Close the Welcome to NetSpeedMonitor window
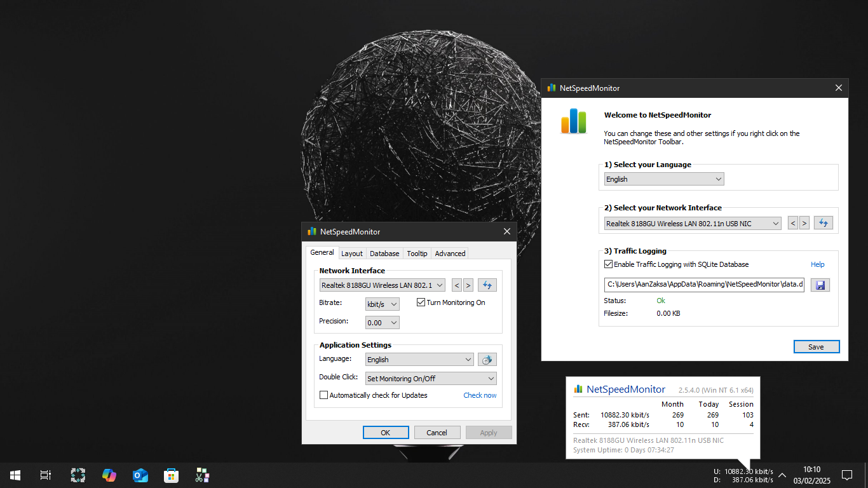868x488 pixels. point(839,88)
